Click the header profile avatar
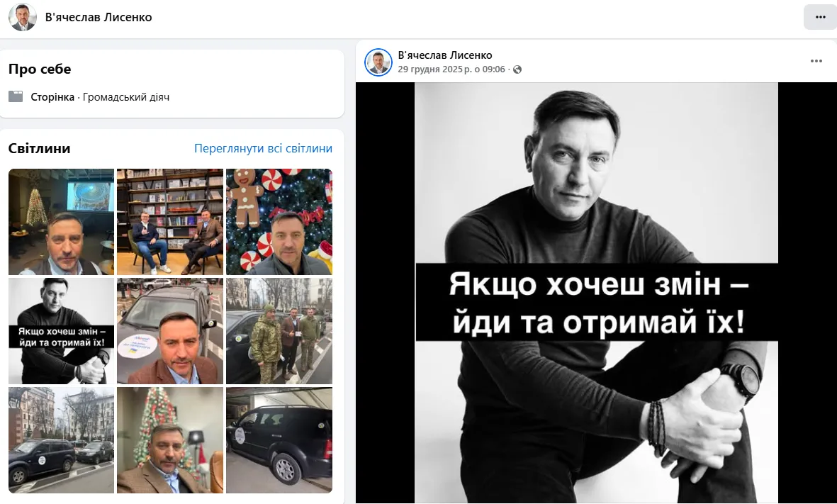 [23, 17]
